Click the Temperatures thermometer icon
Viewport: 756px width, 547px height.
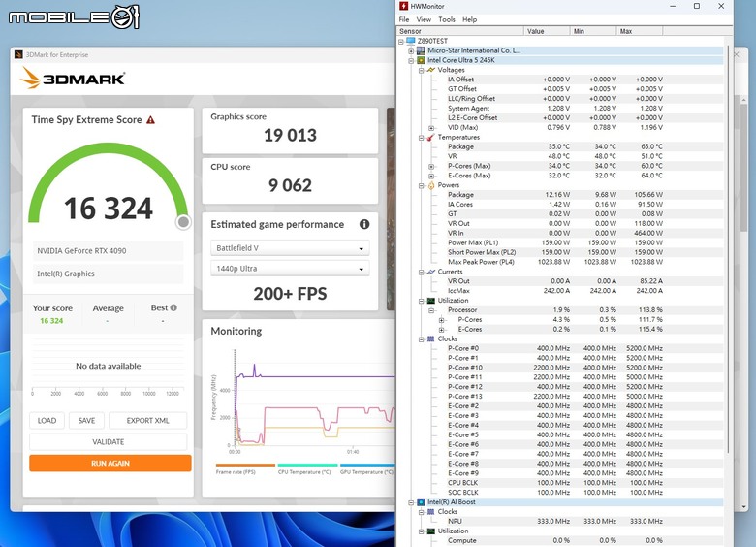click(x=431, y=138)
